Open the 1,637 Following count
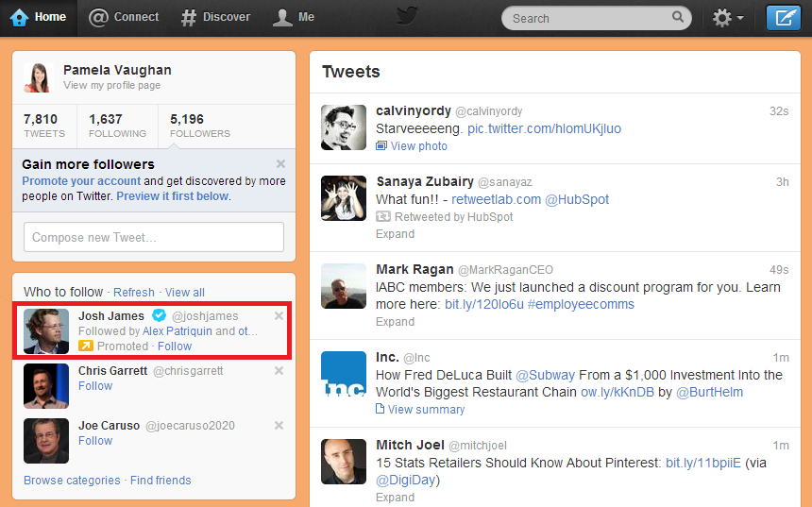The image size is (812, 507). pyautogui.click(x=118, y=126)
